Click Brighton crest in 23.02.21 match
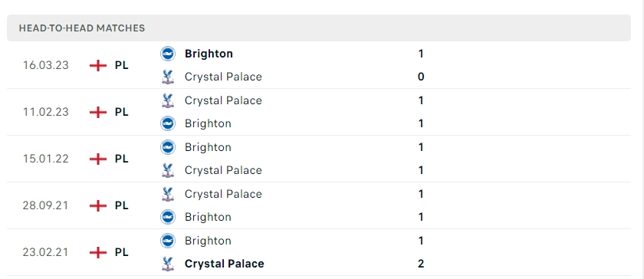Screen dimensions: 644x279 (168, 241)
